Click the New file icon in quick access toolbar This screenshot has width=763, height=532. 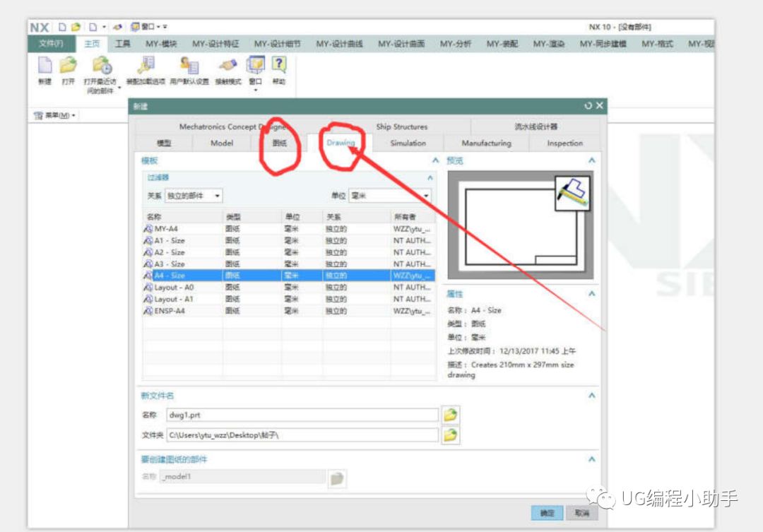(62, 27)
